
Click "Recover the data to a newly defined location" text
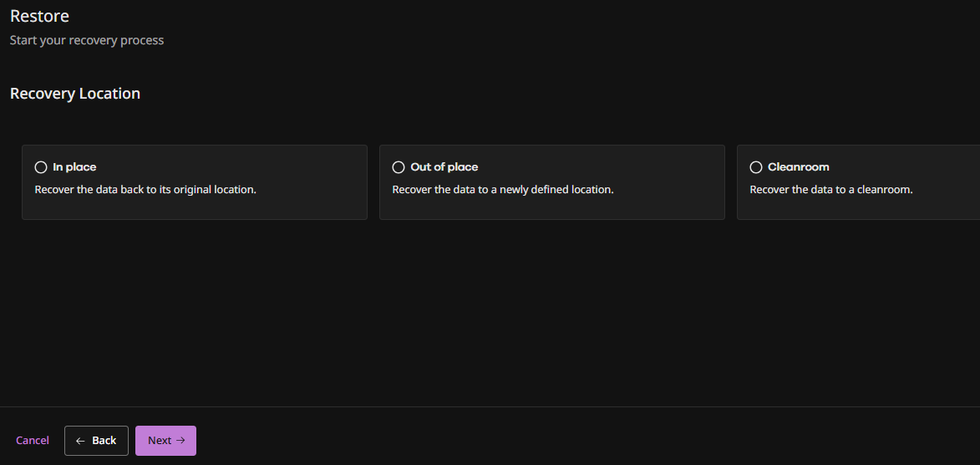click(x=503, y=190)
